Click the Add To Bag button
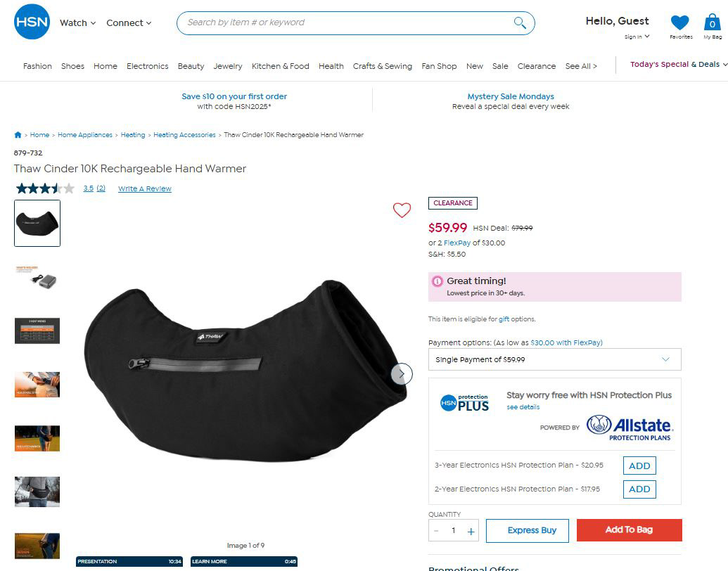Screen dimensions: 728x571 pos(629,530)
